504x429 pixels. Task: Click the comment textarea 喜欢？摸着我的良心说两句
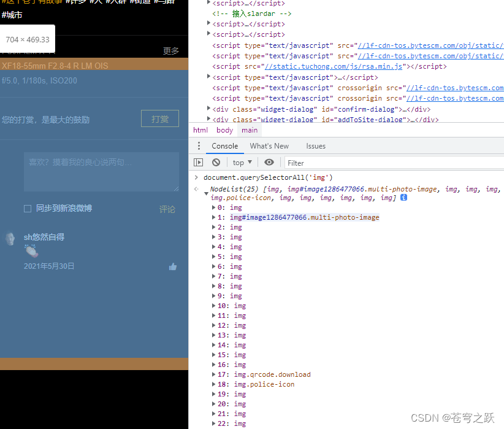tap(102, 172)
